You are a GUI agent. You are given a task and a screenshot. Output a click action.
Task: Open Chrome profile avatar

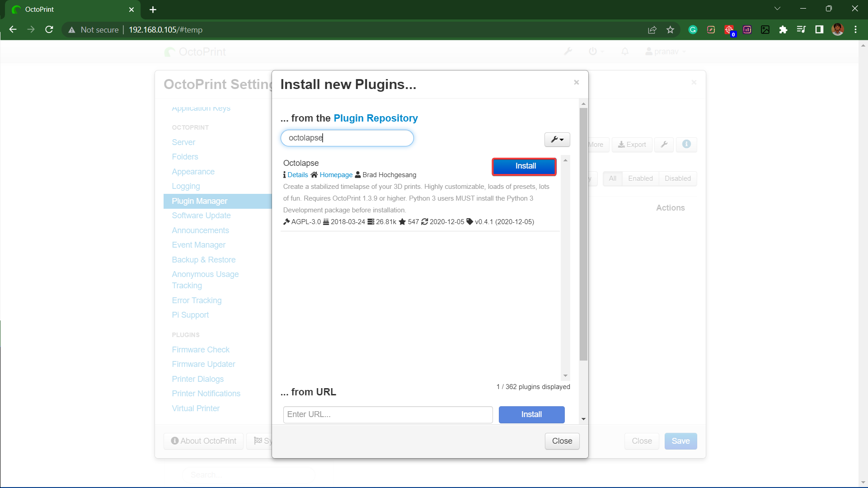pyautogui.click(x=838, y=30)
